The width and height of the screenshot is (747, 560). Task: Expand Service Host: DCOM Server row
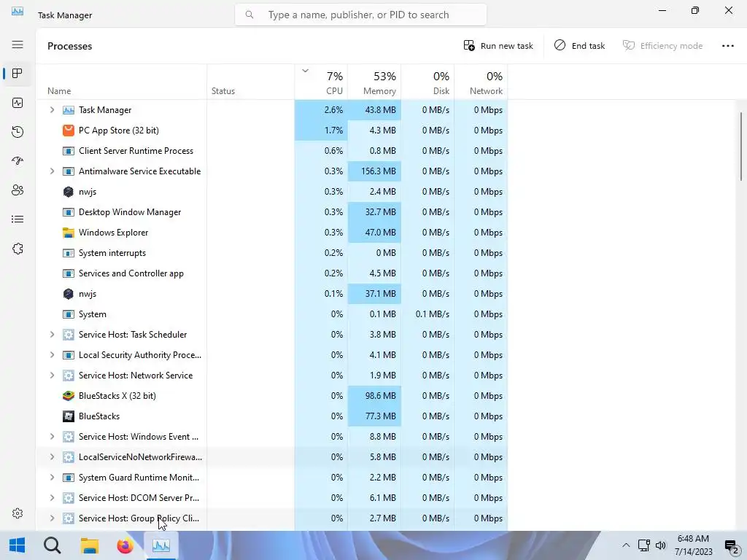point(52,497)
